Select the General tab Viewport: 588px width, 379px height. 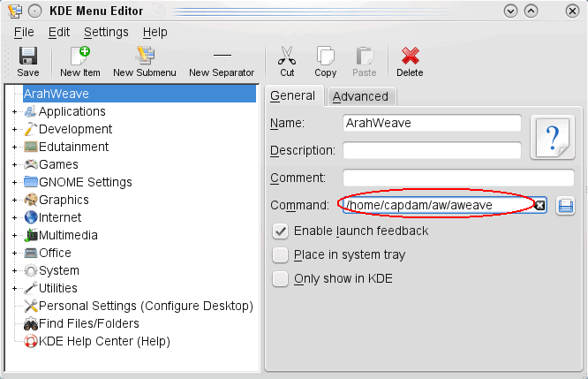(x=293, y=95)
